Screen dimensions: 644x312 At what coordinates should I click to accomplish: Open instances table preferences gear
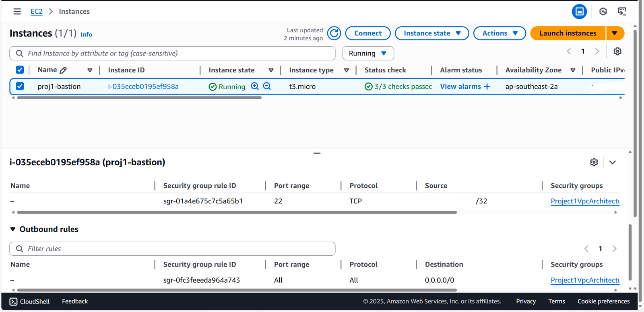[x=617, y=51]
